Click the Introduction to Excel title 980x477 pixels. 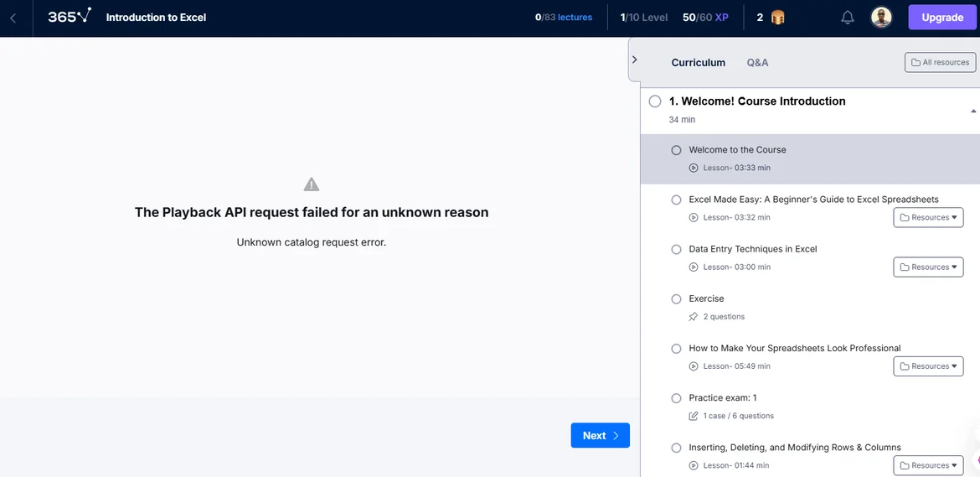(x=157, y=18)
